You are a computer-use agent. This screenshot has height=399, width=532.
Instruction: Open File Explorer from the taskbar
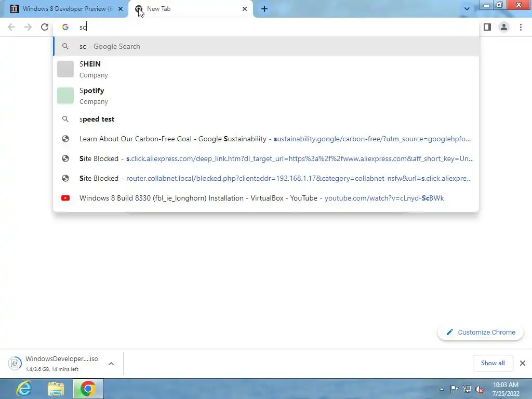56,389
